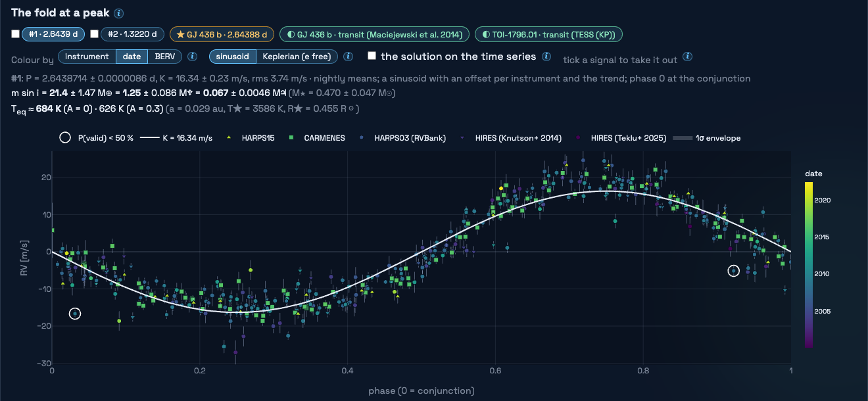Colour points by BERV
Viewport: 868px width, 401px height.
(164, 57)
